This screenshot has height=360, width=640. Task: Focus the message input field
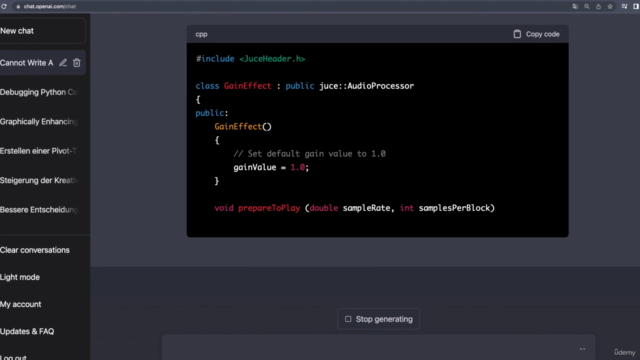[378, 348]
